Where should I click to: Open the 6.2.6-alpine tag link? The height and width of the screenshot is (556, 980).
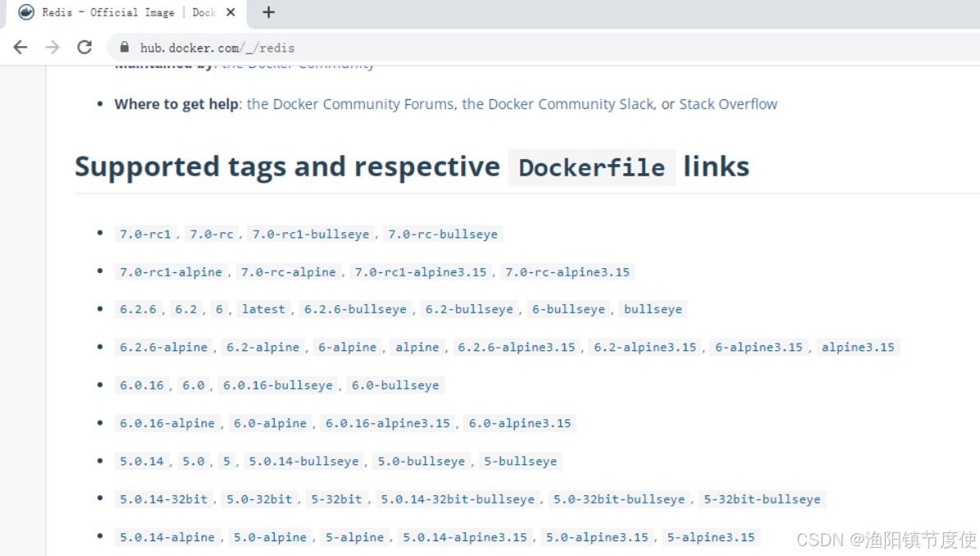coord(163,348)
